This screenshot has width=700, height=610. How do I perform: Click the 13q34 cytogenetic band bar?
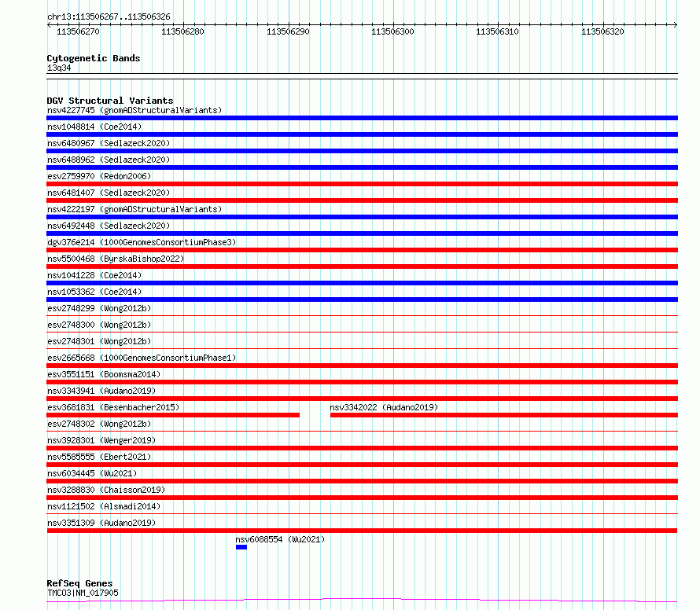pyautogui.click(x=362, y=76)
